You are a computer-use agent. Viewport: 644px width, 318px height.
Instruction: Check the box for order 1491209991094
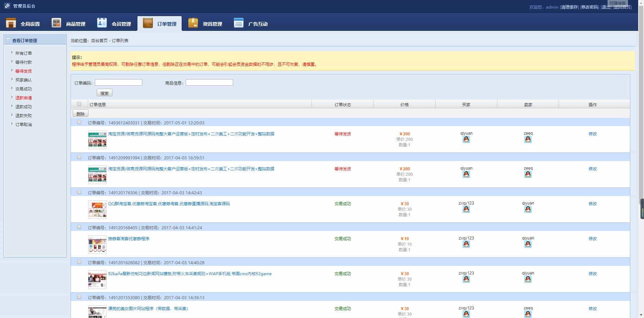(x=79, y=157)
